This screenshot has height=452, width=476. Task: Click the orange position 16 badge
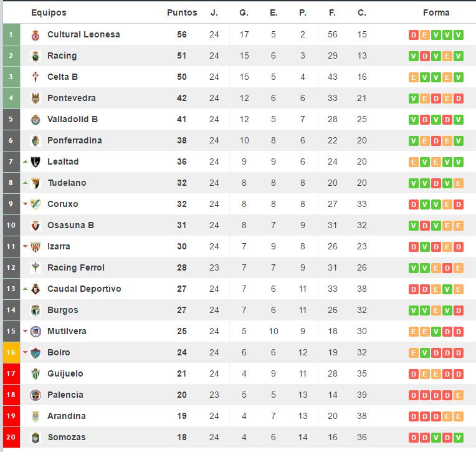[x=11, y=352]
